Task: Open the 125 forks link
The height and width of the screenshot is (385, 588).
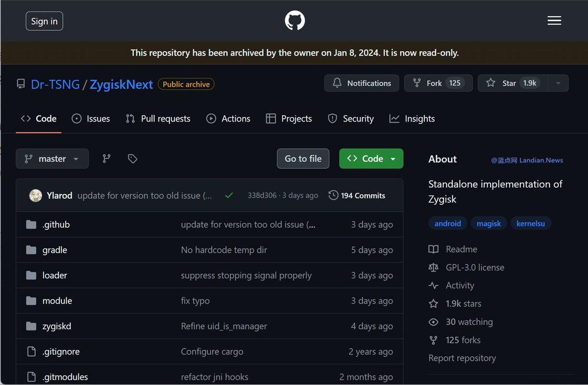Action: [x=454, y=340]
